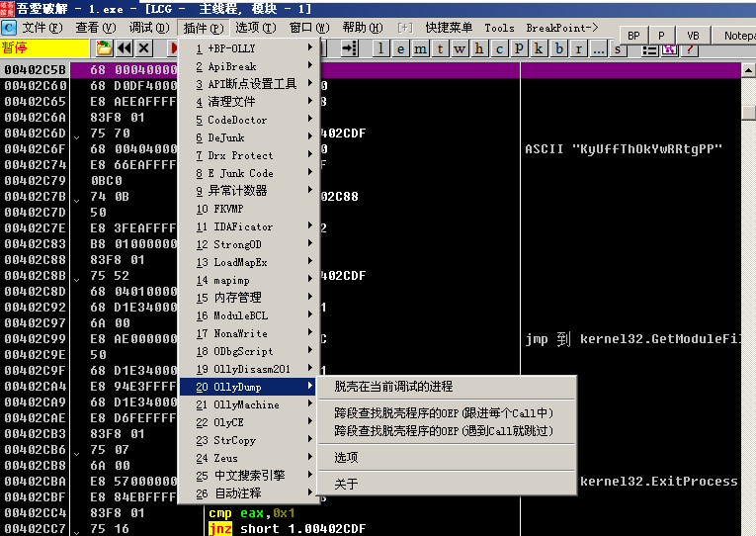Open the run trace '...' button
Viewport: 756px width, 536px height.
598,48
